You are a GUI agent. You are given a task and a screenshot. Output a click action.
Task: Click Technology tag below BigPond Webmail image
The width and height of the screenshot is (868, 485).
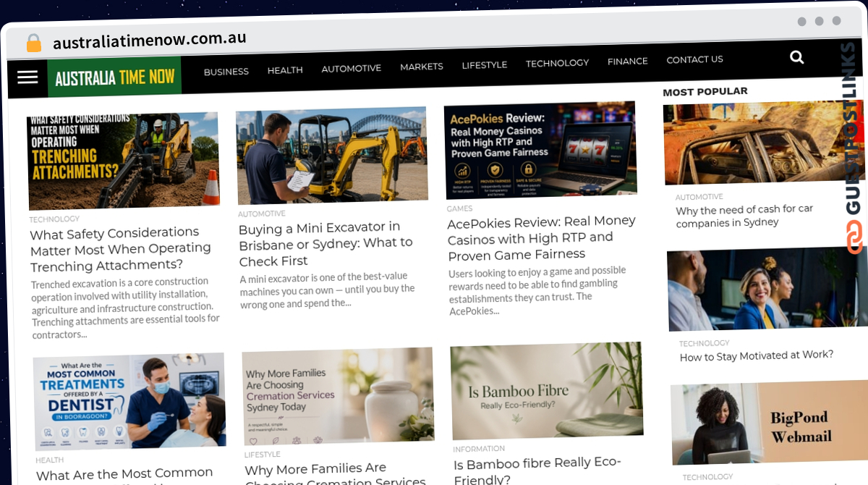point(708,477)
